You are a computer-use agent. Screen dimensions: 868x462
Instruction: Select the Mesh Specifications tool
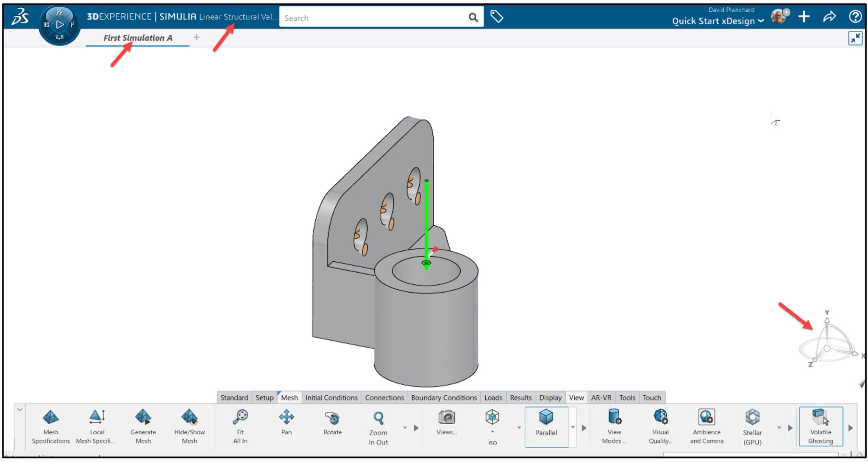(50, 426)
